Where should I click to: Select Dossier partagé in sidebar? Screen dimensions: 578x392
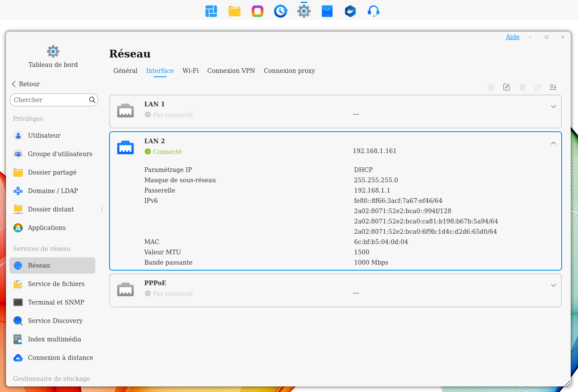click(x=52, y=172)
